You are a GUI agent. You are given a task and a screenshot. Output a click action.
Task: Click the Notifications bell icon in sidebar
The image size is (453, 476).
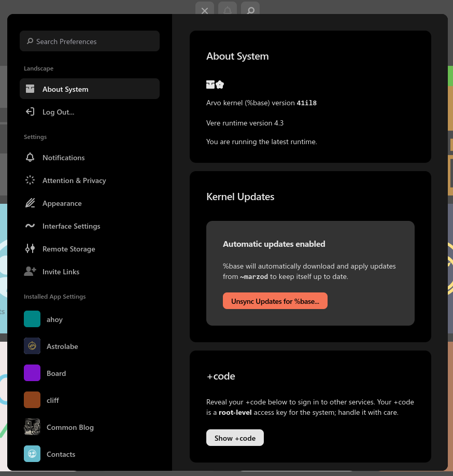30,157
